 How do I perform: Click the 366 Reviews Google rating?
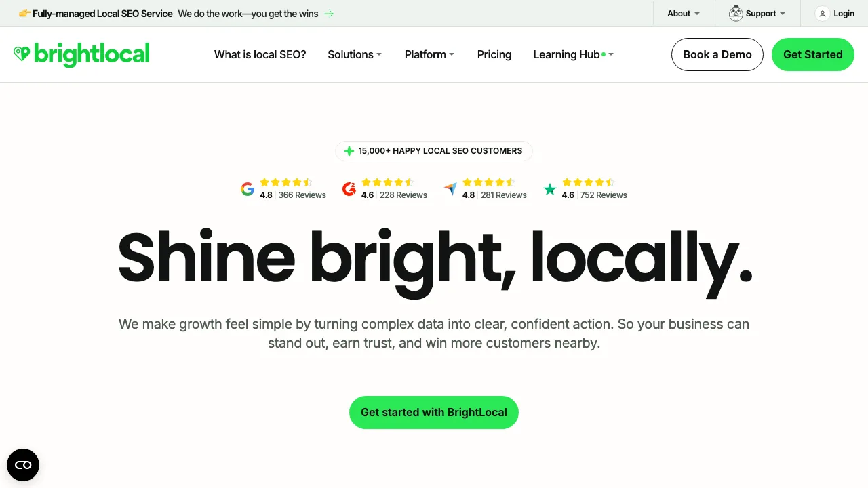coord(302,195)
